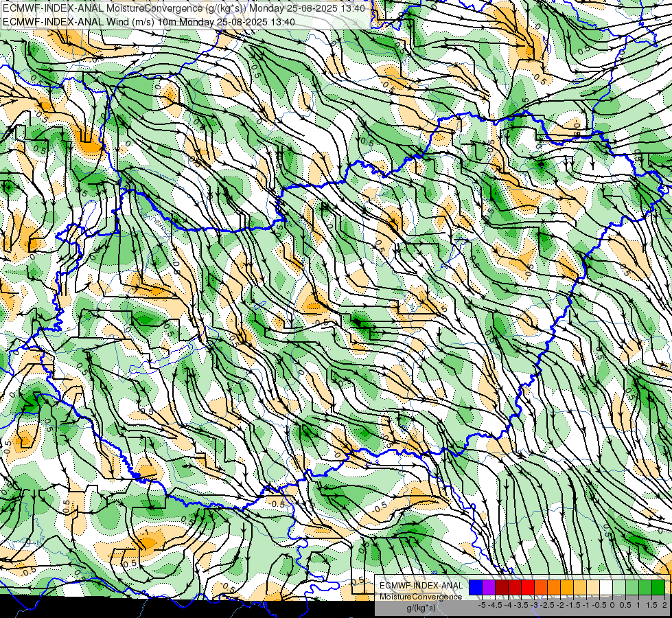Image resolution: width=672 pixels, height=618 pixels.
Task: Select the light orange swatch between -1.5 and -1
Action: [x=580, y=587]
